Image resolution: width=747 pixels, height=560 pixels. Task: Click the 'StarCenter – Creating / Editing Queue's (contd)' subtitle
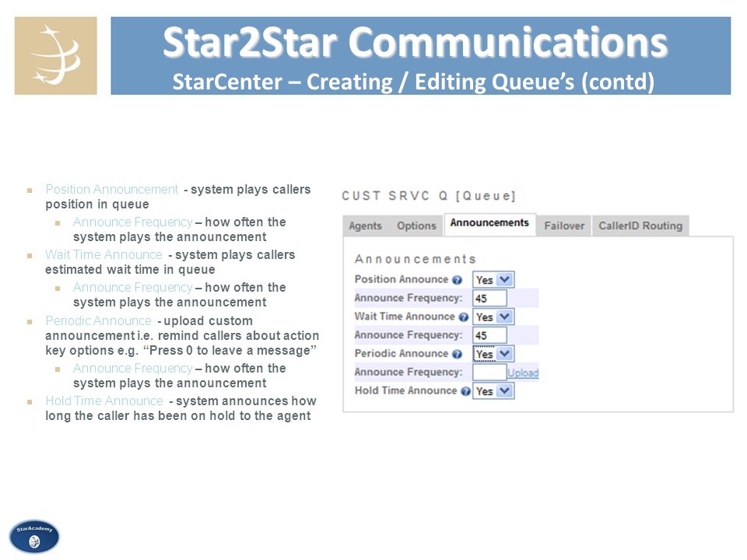click(413, 82)
